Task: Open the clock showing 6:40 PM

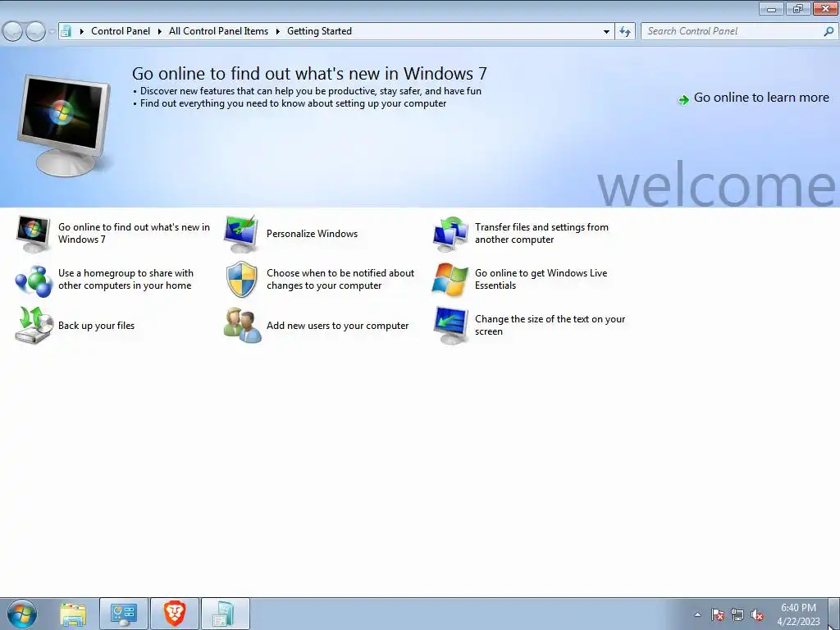Action: [798, 614]
